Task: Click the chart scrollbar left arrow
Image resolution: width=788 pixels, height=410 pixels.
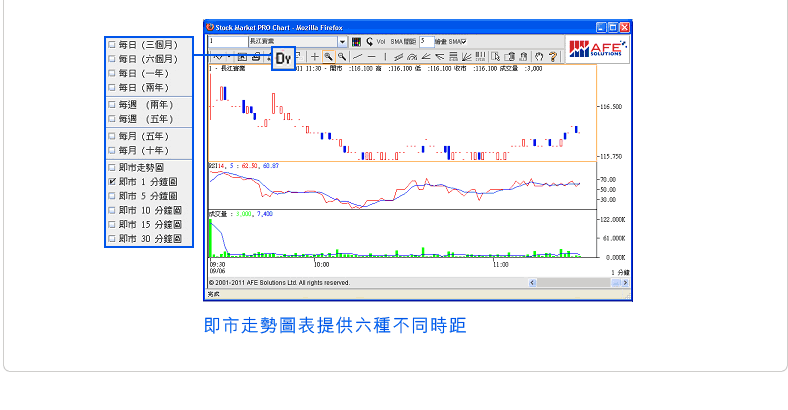Action: pyautogui.click(x=532, y=283)
